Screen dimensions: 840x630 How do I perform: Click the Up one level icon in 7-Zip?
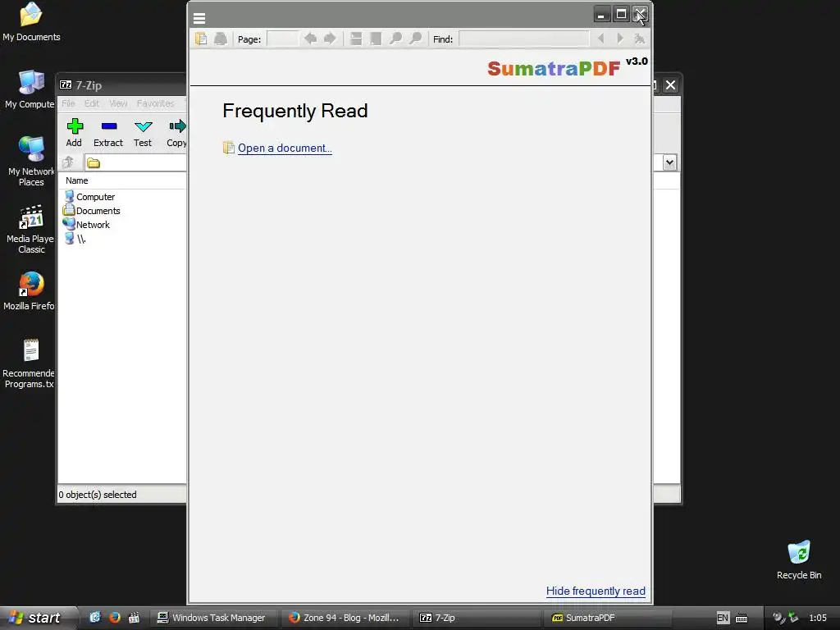pyautogui.click(x=68, y=162)
